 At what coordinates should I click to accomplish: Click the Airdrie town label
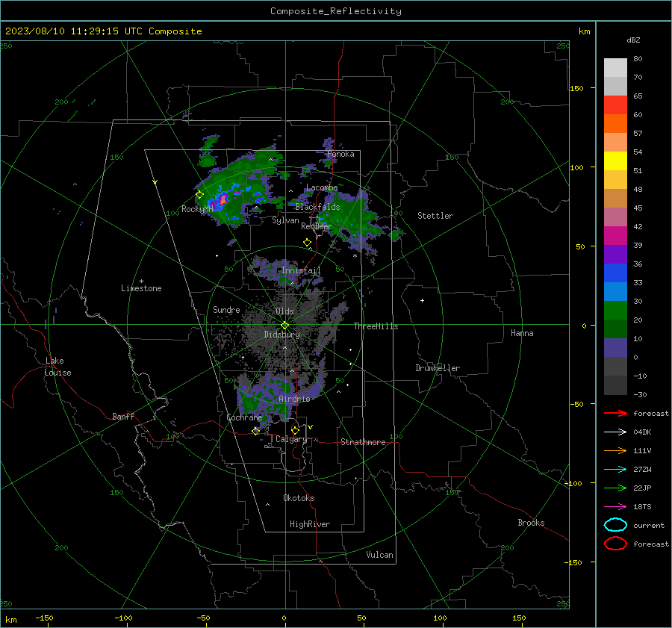click(x=294, y=399)
